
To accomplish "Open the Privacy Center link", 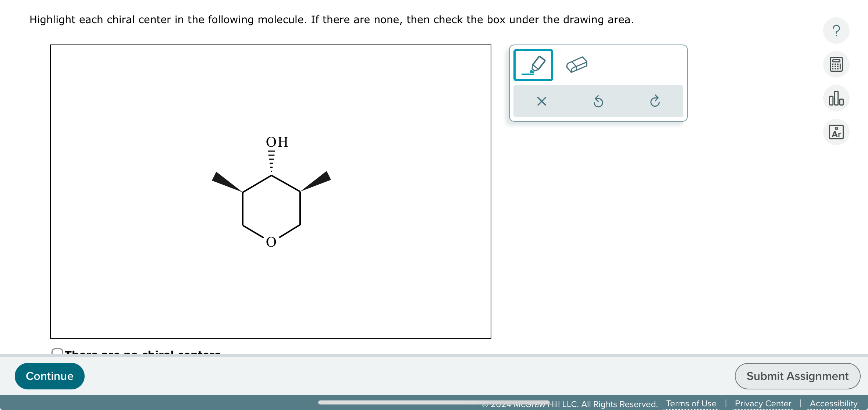I will (763, 403).
